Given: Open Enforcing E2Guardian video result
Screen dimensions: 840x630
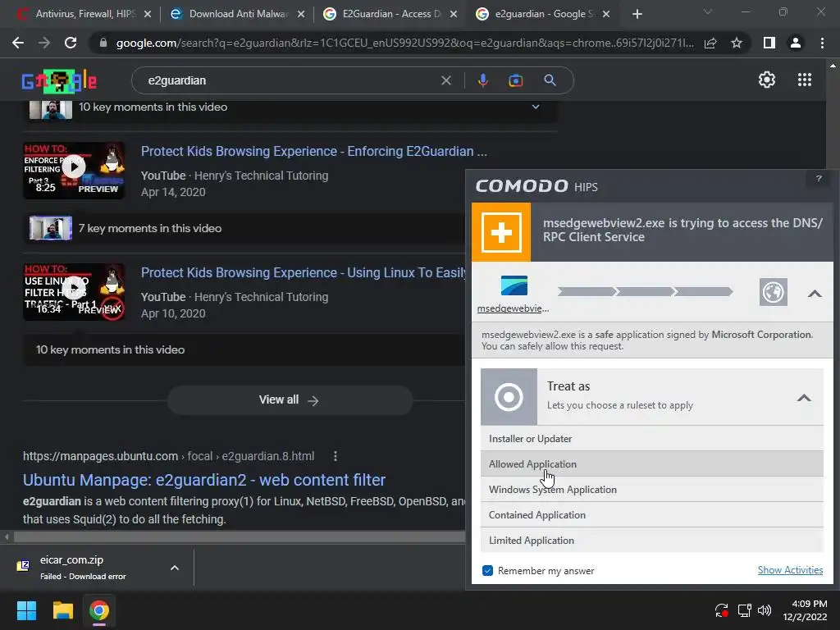Looking at the screenshot, I should pyautogui.click(x=314, y=151).
